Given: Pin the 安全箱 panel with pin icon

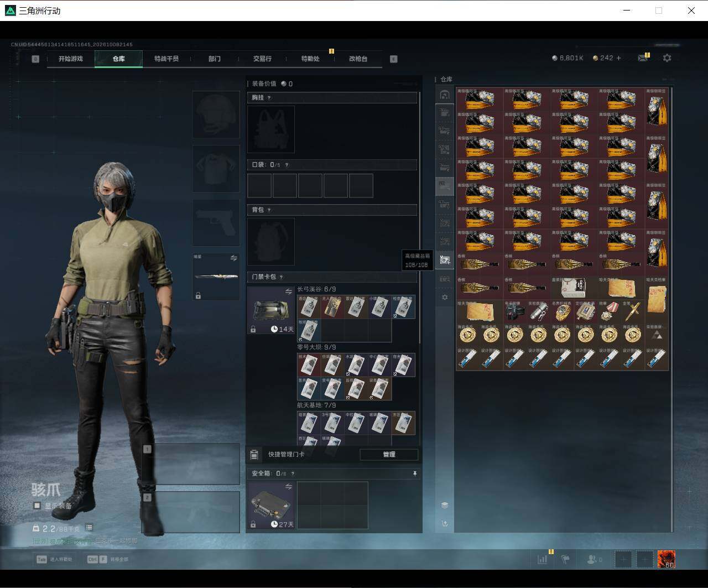Looking at the screenshot, I should point(415,473).
